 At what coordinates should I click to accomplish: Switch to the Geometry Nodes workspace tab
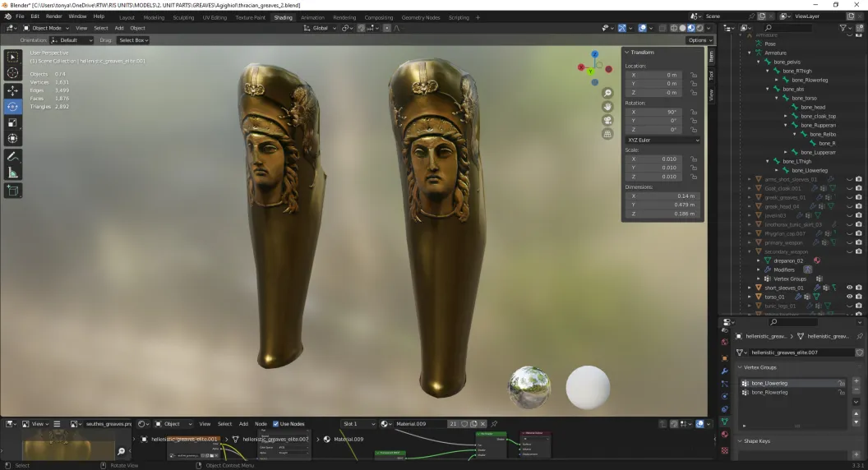421,17
